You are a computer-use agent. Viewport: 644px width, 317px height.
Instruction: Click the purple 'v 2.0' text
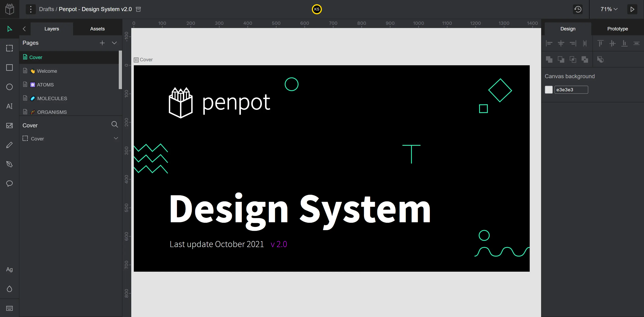tap(279, 244)
